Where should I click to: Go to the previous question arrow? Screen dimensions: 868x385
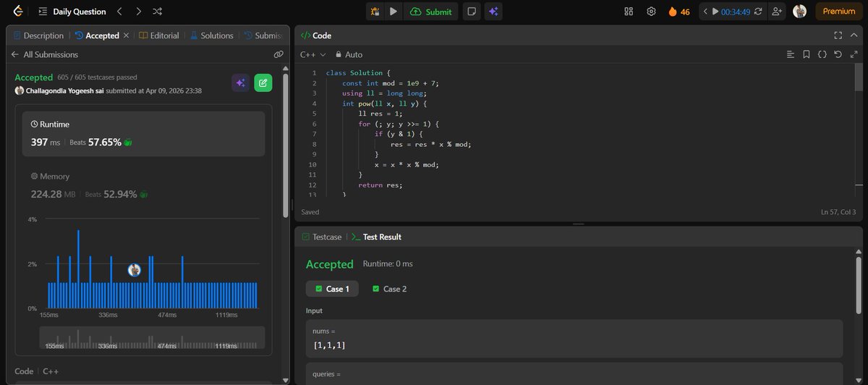pyautogui.click(x=120, y=12)
